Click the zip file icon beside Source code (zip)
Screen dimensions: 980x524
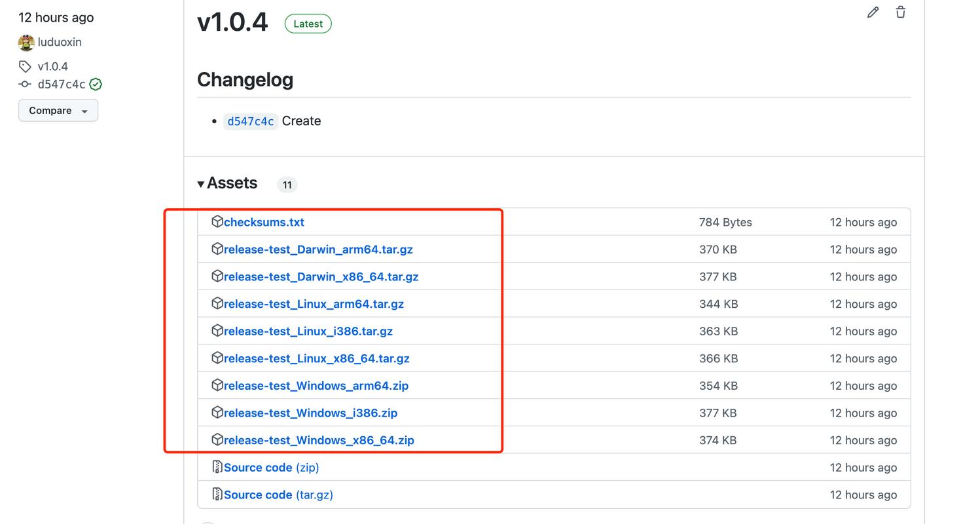click(217, 467)
